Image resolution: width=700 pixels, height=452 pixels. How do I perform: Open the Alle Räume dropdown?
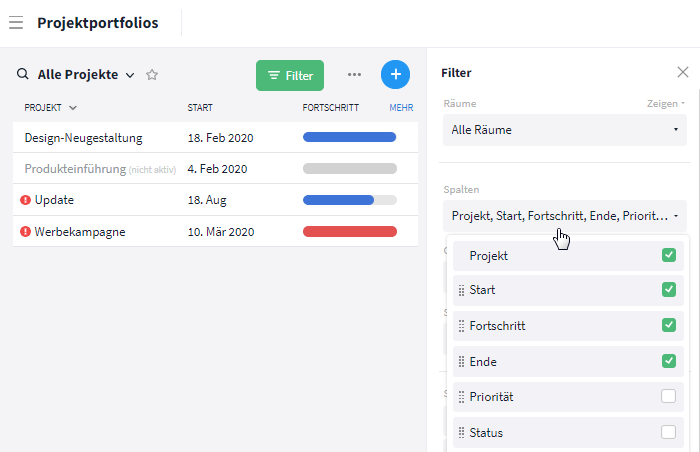(x=565, y=130)
